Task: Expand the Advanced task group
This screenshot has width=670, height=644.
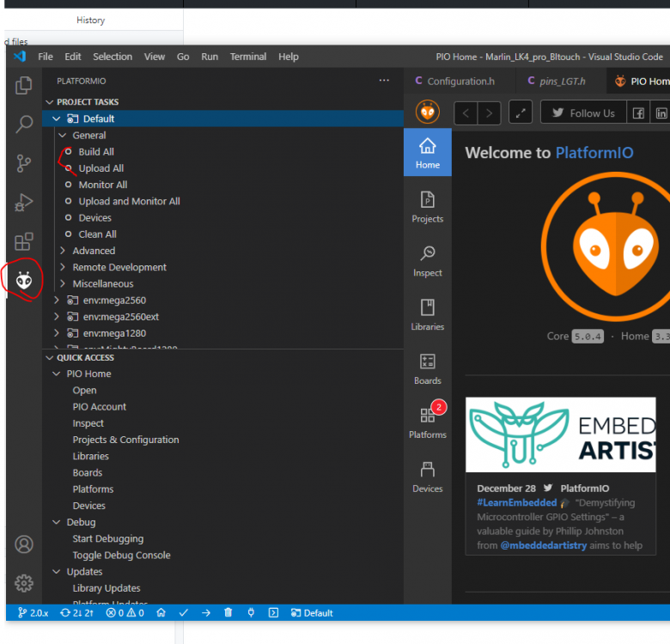Action: point(93,251)
